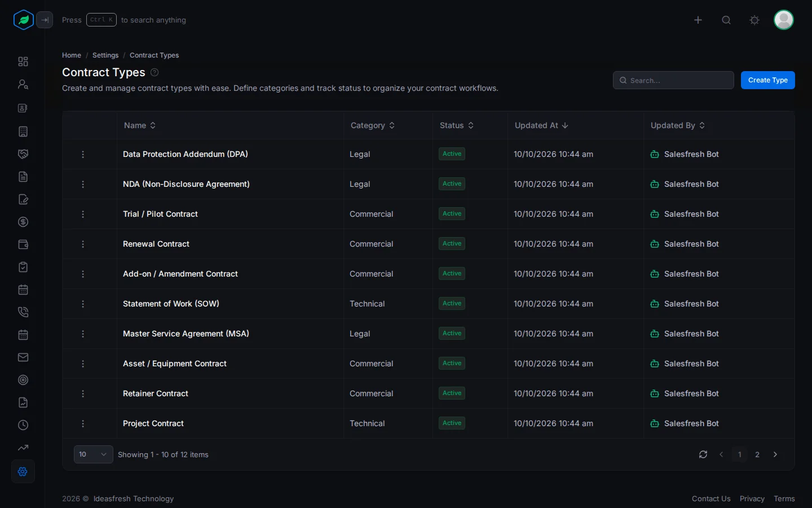Open the page size dropdown showing 10
Viewport: 812px width, 508px height.
point(94,454)
